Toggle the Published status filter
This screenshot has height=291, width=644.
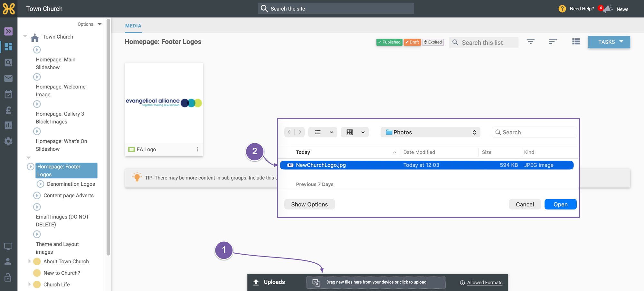(x=389, y=42)
